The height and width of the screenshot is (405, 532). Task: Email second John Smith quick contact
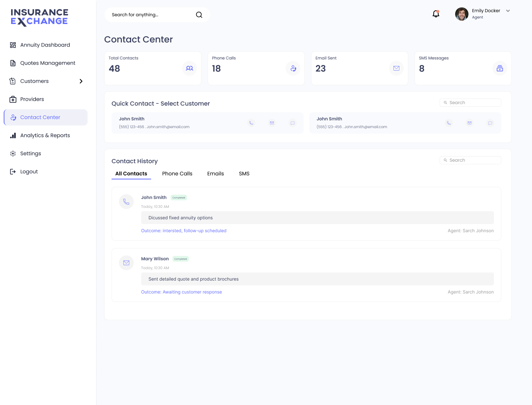[x=470, y=123]
